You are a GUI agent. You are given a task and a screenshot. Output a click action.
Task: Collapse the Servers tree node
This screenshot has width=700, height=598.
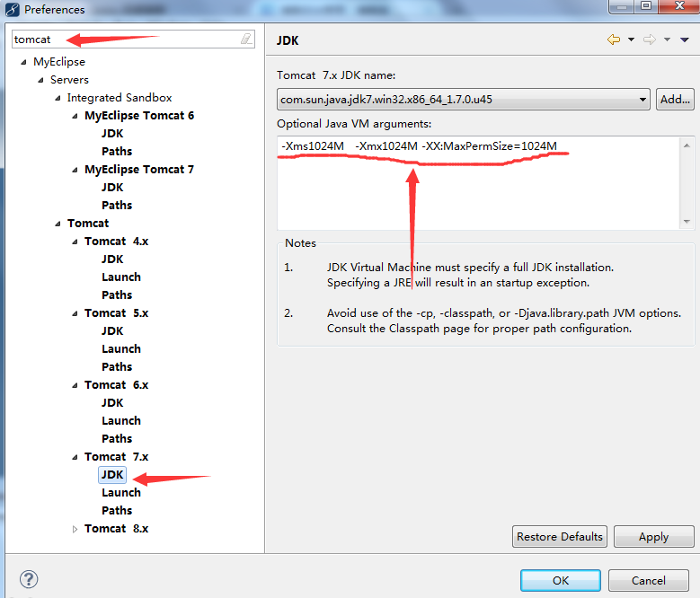tap(40, 80)
